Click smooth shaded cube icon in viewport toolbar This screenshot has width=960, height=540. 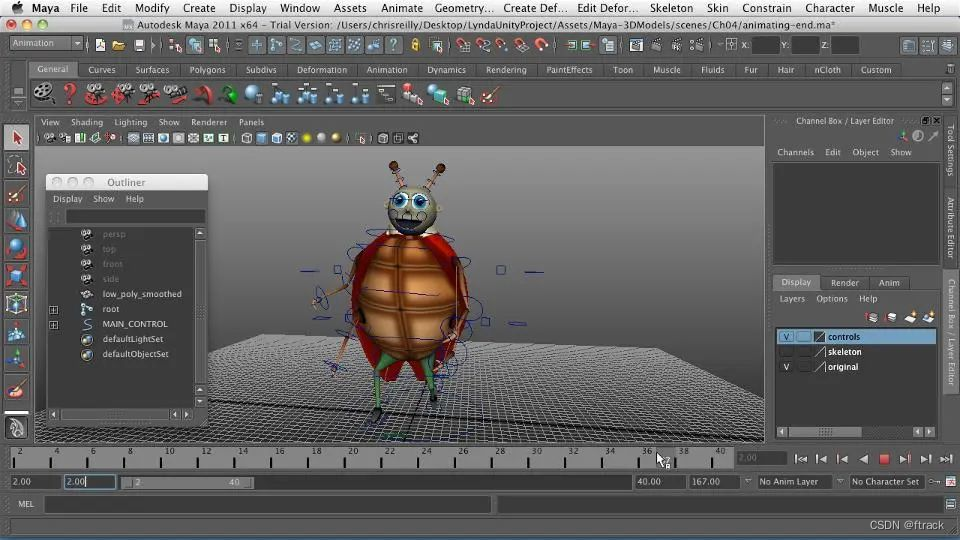point(261,138)
